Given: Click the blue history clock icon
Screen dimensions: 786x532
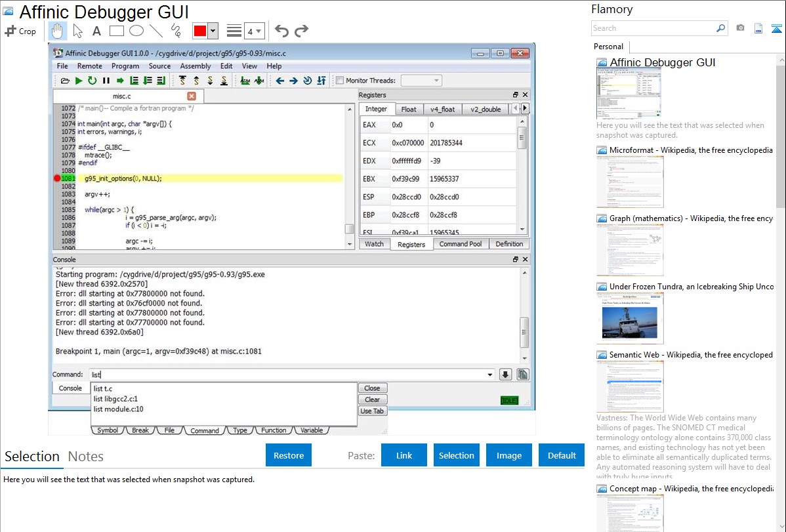Looking at the screenshot, I should (x=307, y=81).
